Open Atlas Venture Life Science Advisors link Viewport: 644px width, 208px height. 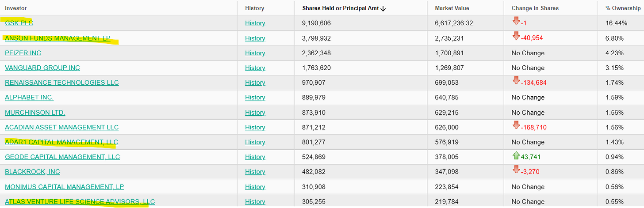coord(80,201)
